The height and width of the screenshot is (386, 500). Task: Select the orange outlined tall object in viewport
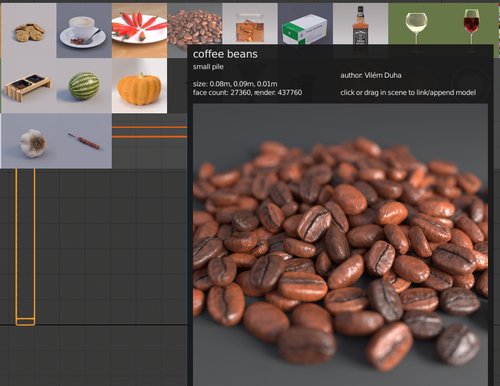pyautogui.click(x=25, y=247)
